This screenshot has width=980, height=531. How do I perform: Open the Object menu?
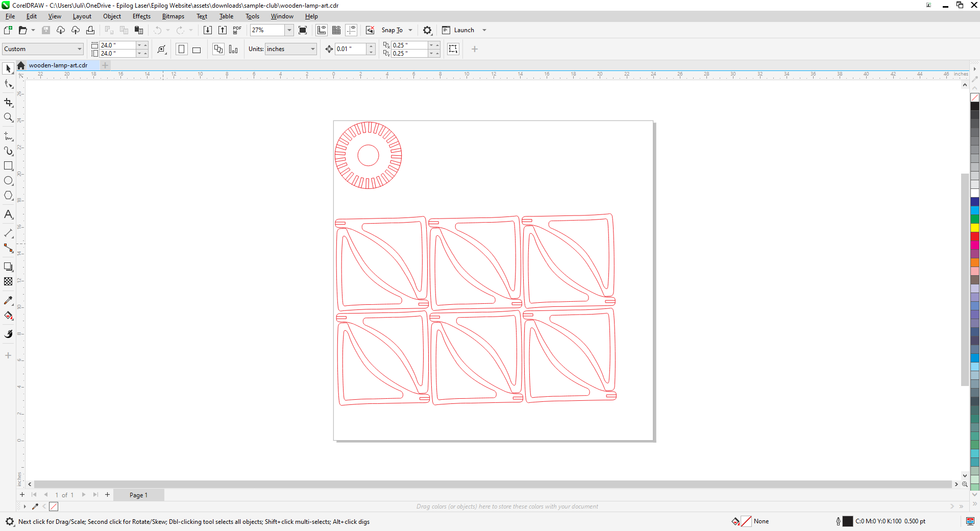click(112, 16)
